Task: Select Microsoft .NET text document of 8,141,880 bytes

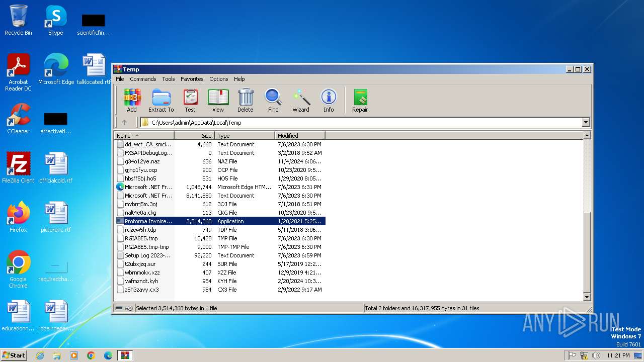Action: (220, 196)
